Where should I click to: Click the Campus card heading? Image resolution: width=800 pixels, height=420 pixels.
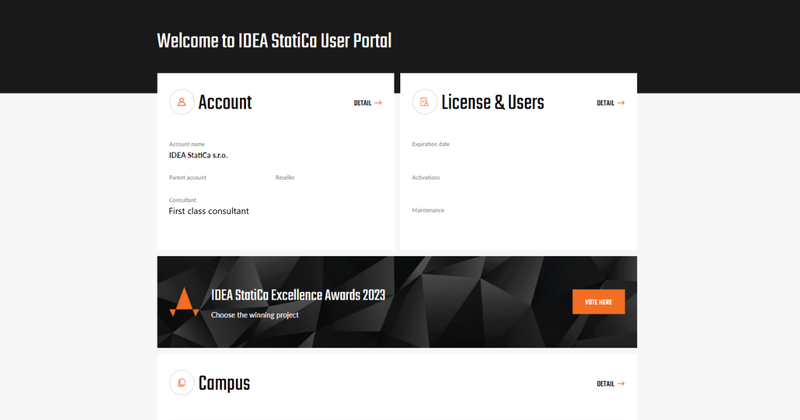(x=224, y=383)
